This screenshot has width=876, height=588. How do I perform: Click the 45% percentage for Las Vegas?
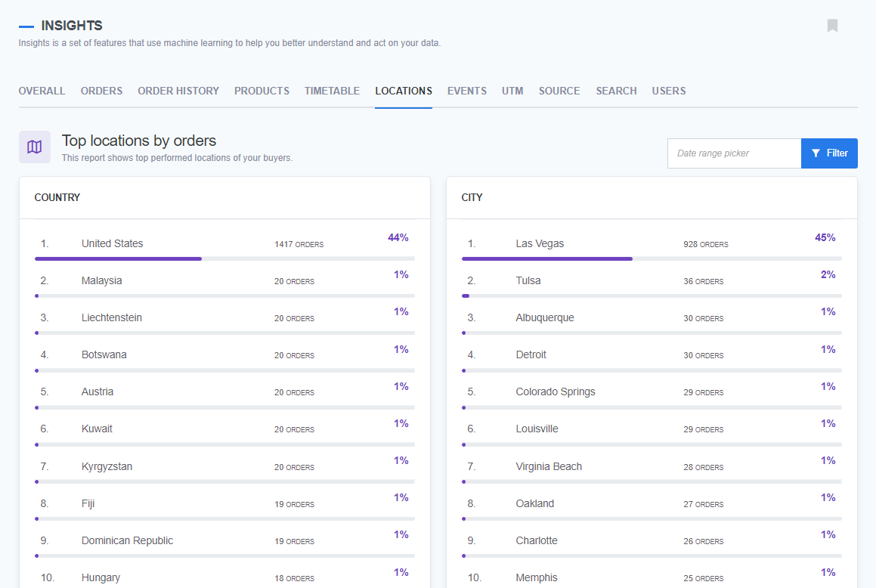tap(825, 238)
